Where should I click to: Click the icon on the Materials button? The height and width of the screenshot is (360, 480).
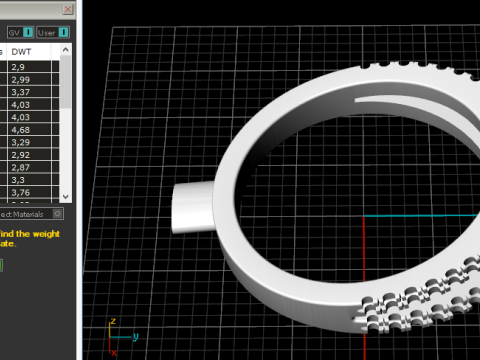pyautogui.click(x=58, y=214)
